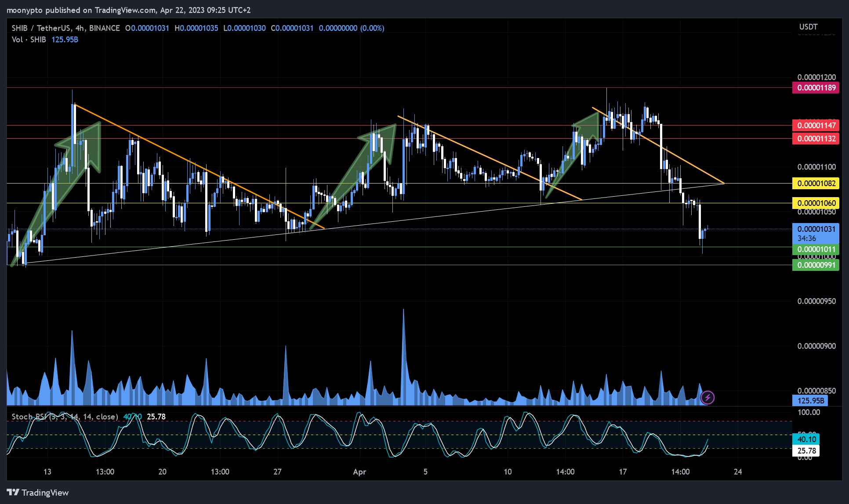Click the current price 0.00001031 label

pos(816,234)
